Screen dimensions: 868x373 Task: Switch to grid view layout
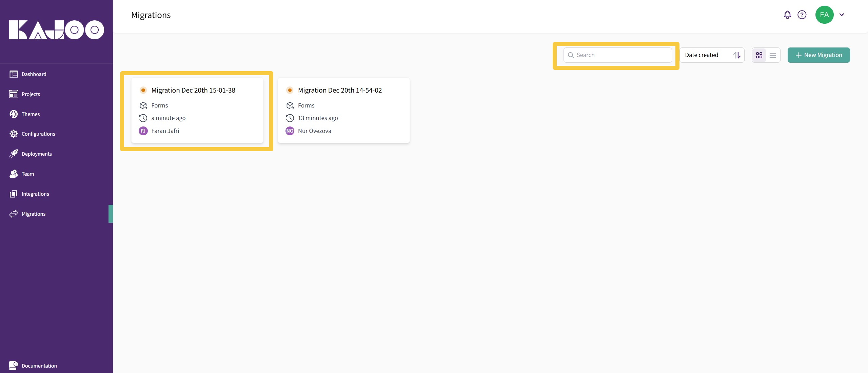tap(759, 55)
